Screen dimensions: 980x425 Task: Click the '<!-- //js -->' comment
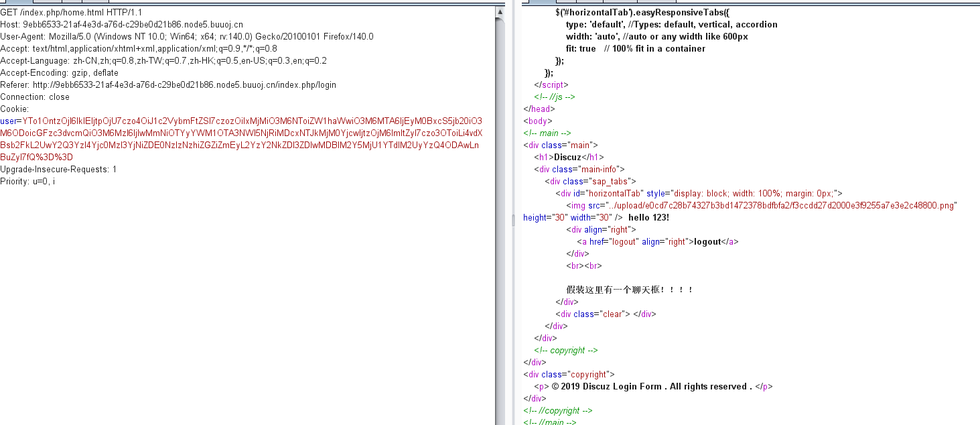[555, 97]
